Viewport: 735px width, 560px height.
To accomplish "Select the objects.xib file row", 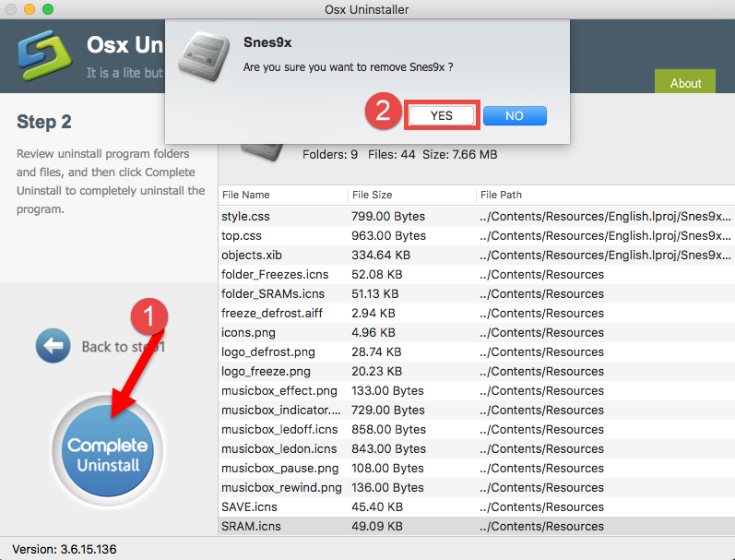I will coord(476,256).
